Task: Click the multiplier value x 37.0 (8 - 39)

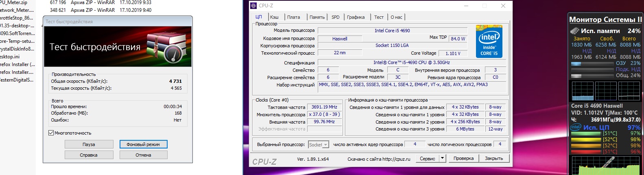Action: 324,114
